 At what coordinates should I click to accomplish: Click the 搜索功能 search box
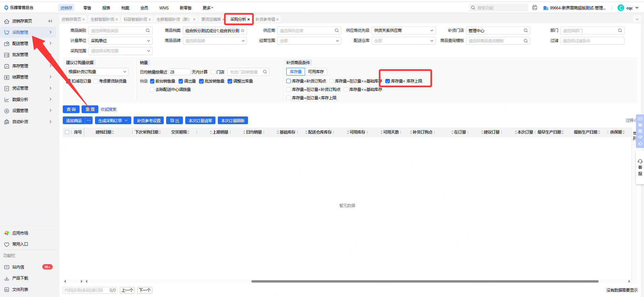click(499, 8)
